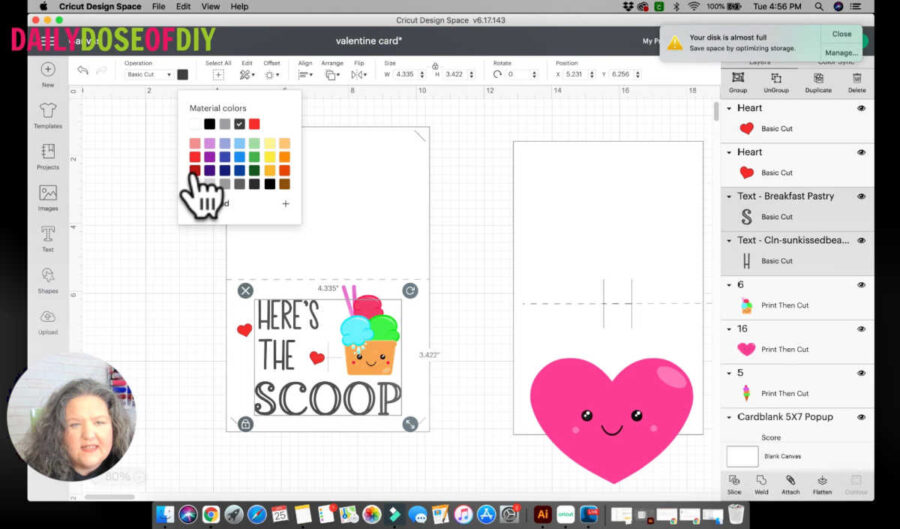Open the Images library icon
This screenshot has width=900, height=529.
click(48, 198)
